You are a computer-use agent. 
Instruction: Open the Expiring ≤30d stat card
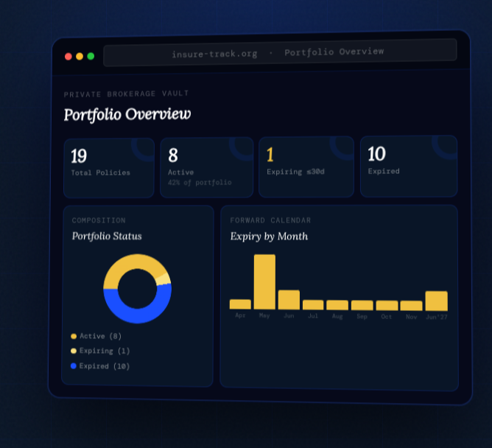[x=306, y=167]
